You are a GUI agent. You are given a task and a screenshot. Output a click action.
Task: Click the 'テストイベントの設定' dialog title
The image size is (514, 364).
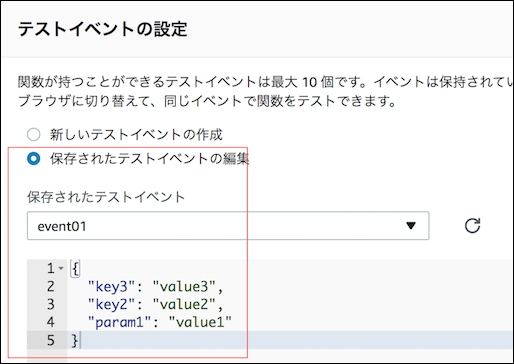click(x=103, y=29)
